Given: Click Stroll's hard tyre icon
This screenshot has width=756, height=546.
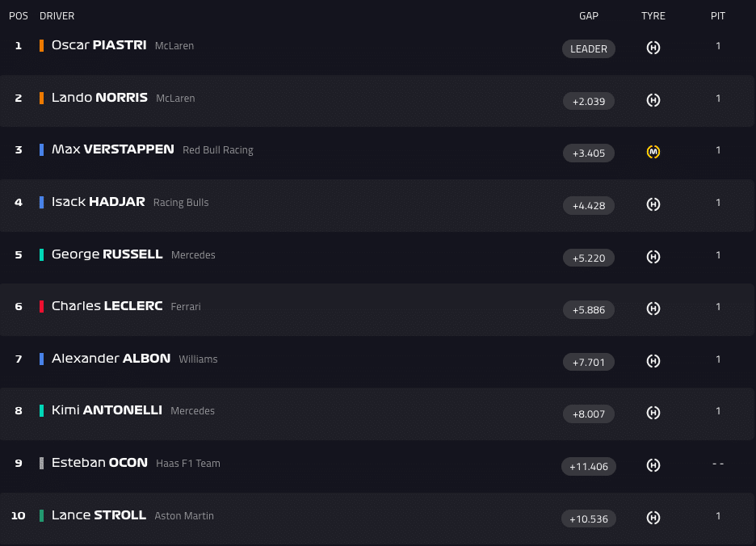Looking at the screenshot, I should click(653, 518).
